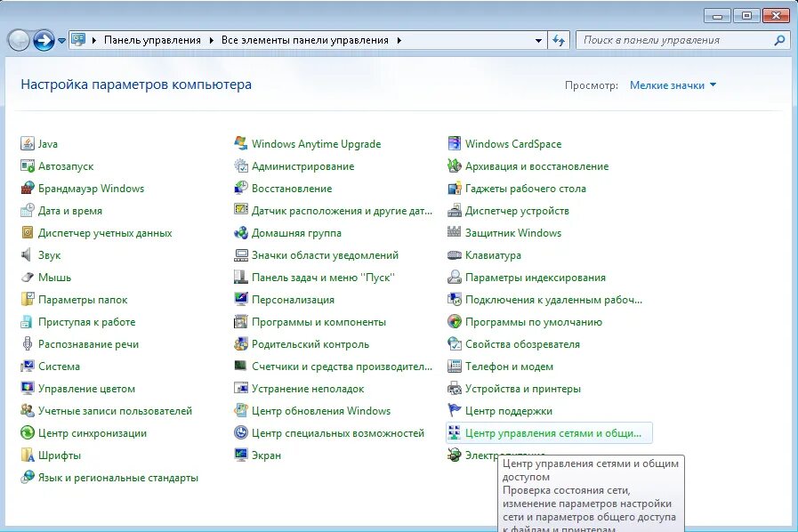Click the Параметры папок folder icon

(x=28, y=299)
